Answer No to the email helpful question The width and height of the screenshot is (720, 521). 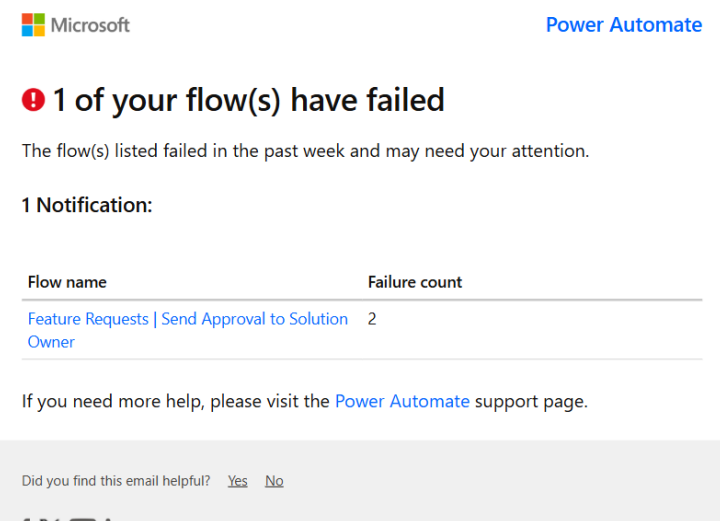[x=274, y=481]
